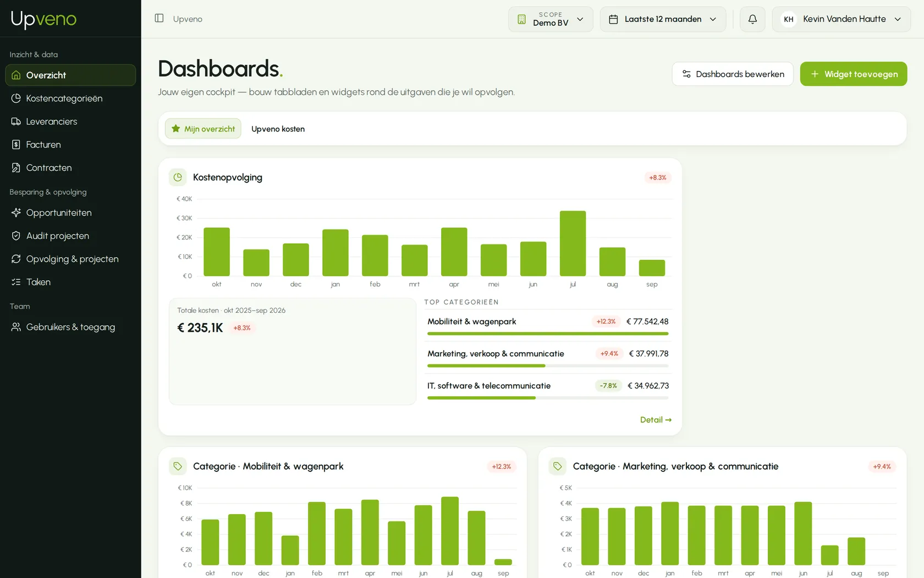Open Opportuniteiten page

70,213
